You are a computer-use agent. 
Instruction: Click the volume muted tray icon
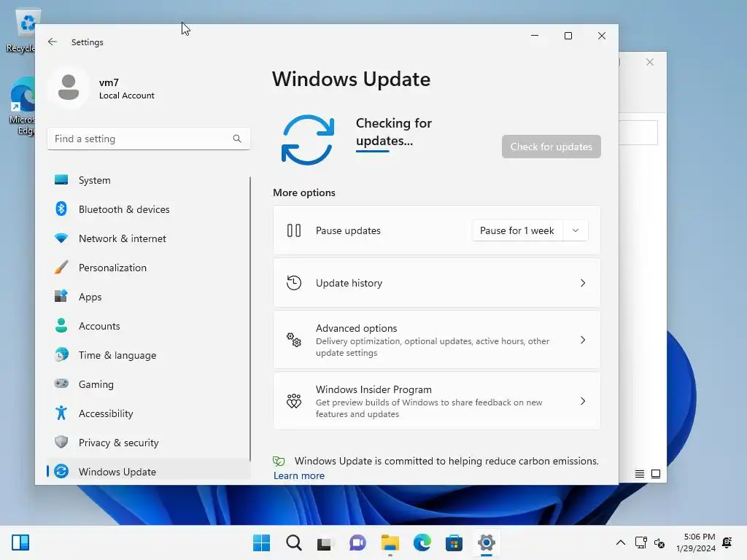659,542
